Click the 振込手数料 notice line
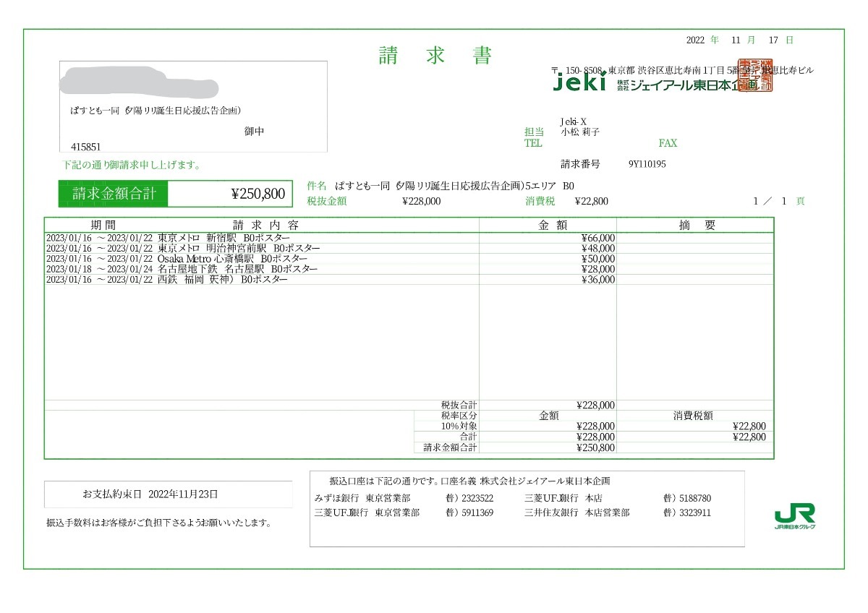Screen dimensions: 868x613 (159, 522)
